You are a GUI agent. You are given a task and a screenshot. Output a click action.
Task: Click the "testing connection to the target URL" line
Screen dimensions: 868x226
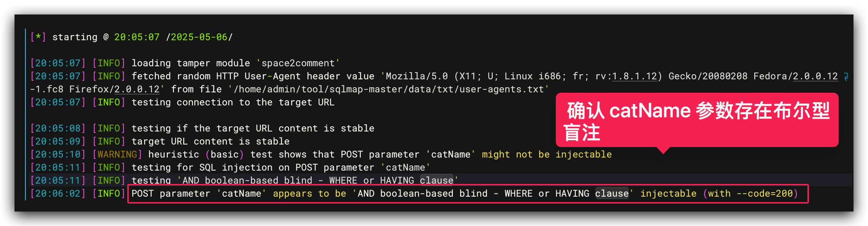233,102
